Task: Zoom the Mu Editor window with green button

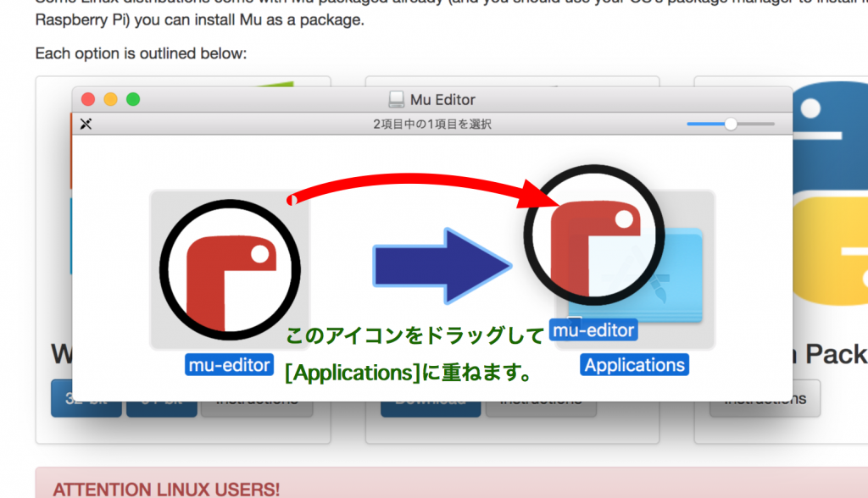Action: pyautogui.click(x=133, y=100)
